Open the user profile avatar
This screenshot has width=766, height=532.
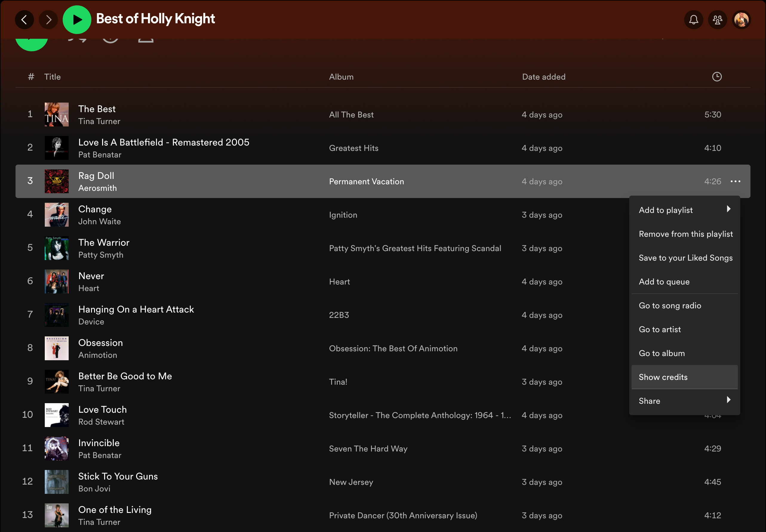(x=741, y=20)
